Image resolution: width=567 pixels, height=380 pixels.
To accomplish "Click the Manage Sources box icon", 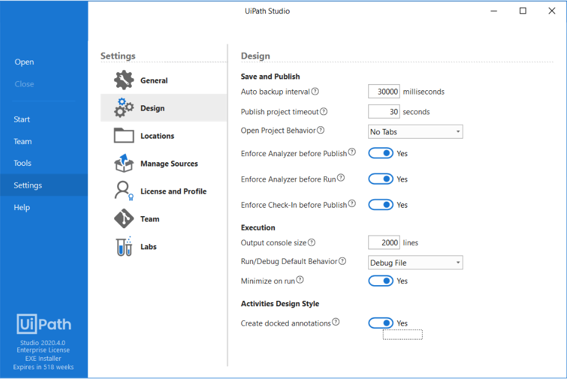I will click(124, 163).
